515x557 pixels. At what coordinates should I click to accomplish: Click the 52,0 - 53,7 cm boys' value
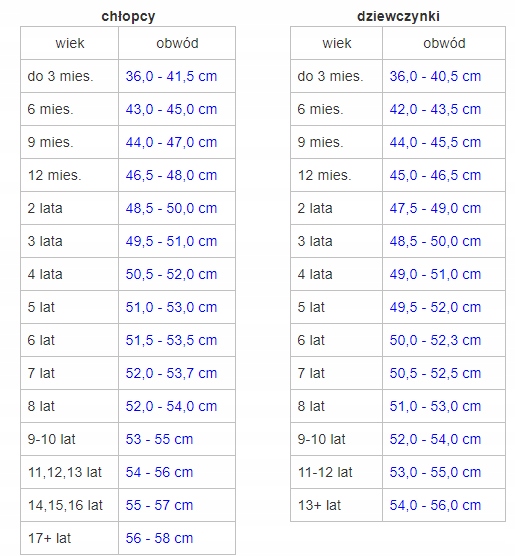[171, 373]
